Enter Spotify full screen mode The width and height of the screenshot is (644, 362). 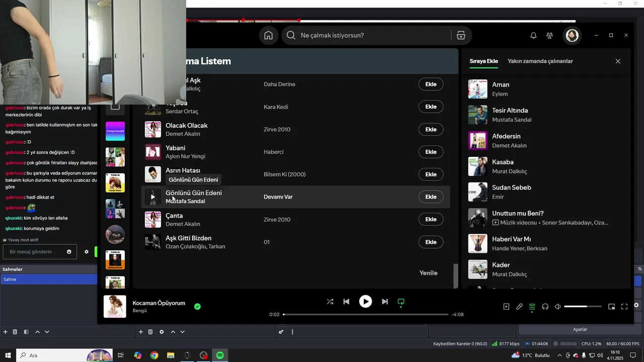(x=624, y=307)
